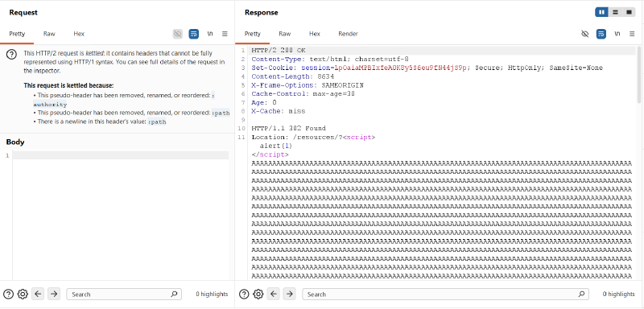Select the Response Pretty tab
Image resolution: width=644 pixels, height=309 pixels.
click(252, 34)
